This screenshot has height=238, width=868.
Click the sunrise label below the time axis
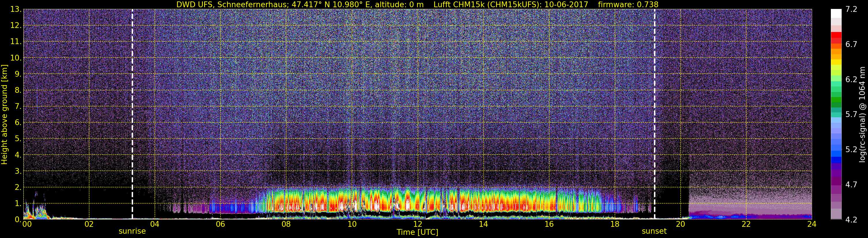point(132,231)
